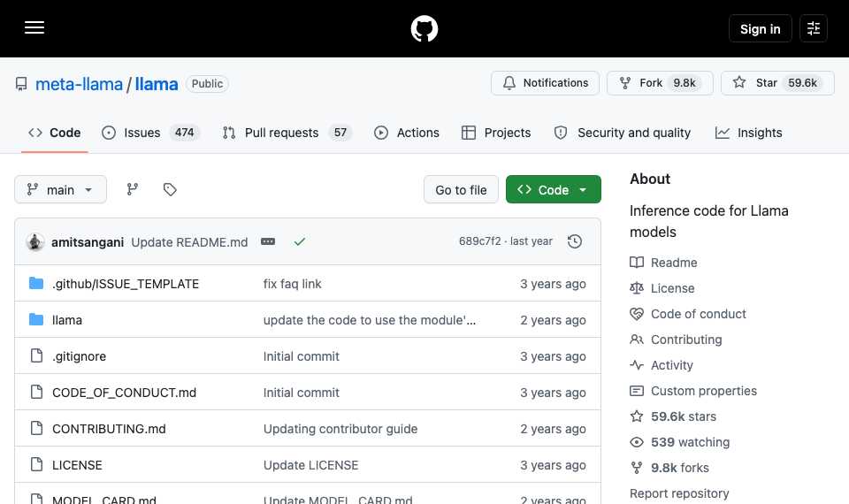Click the file icon beside CODE_OF_CONDUCT.md

[36, 392]
